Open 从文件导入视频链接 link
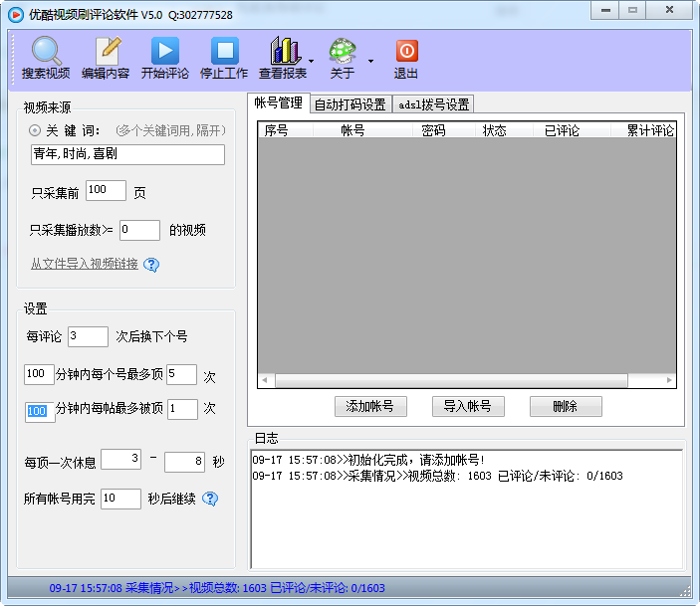Viewport: 700px width, 606px height. 85,264
